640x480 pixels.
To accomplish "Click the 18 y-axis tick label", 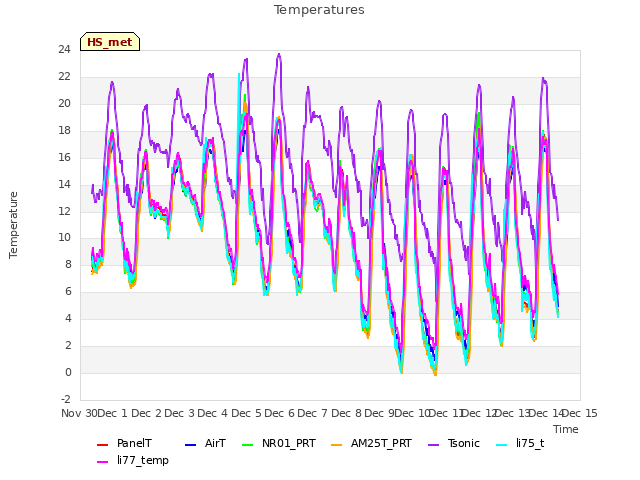I will [x=64, y=130].
